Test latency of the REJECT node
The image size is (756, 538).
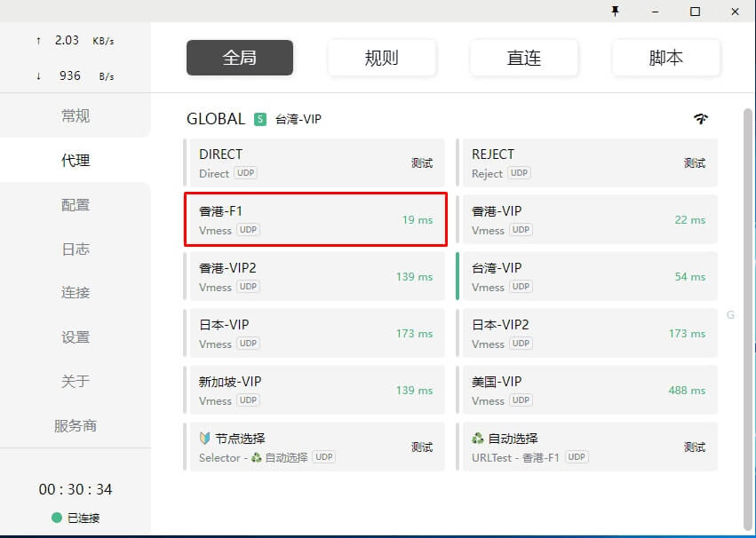[695, 163]
